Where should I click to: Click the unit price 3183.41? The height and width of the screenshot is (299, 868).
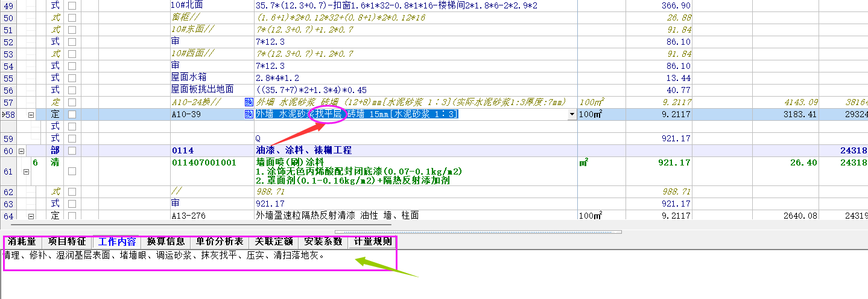click(x=799, y=114)
